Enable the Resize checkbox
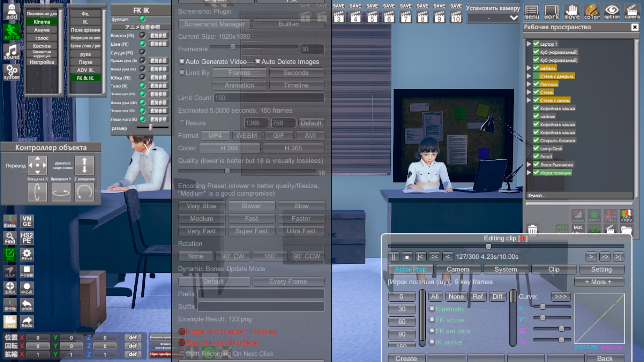This screenshot has width=644, height=362. pyautogui.click(x=182, y=123)
